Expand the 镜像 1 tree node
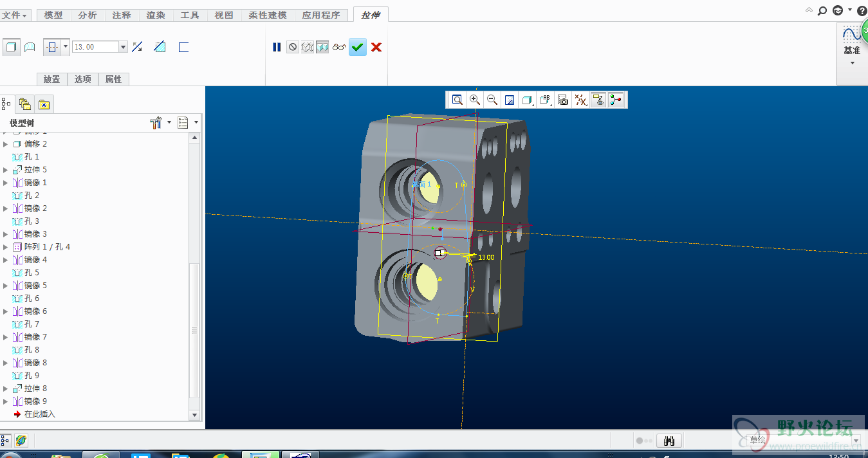Image resolution: width=868 pixels, height=458 pixels. pyautogui.click(x=6, y=183)
